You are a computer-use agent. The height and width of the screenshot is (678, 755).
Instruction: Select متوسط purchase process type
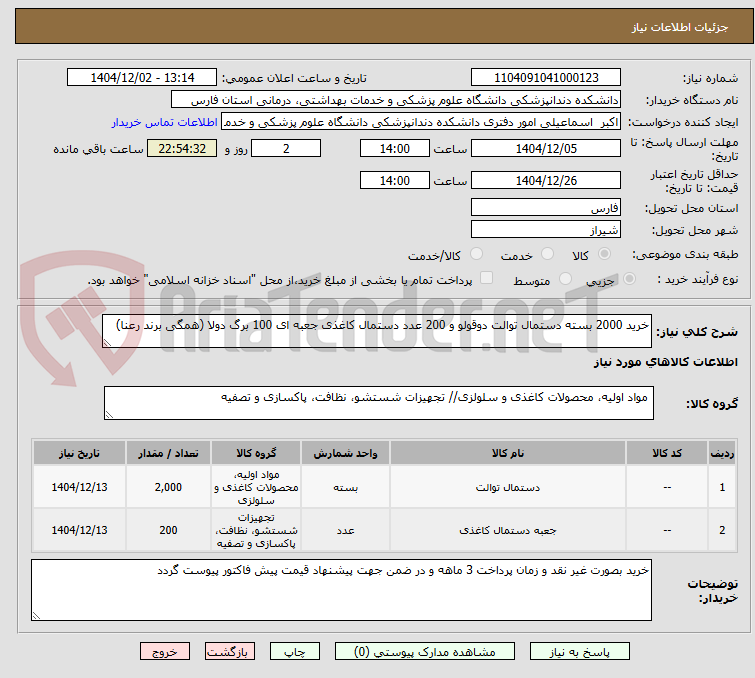coord(565,279)
